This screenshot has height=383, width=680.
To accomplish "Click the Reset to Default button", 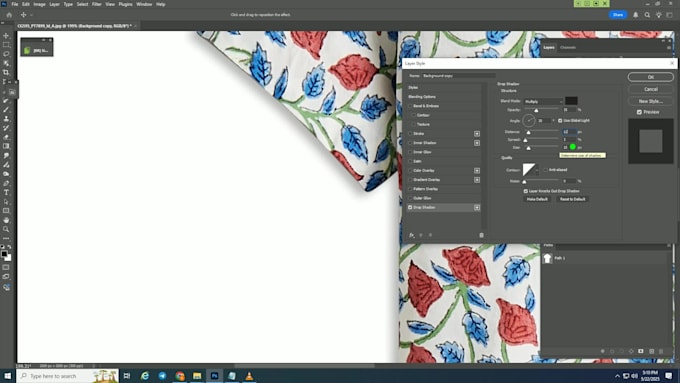I will 572,199.
